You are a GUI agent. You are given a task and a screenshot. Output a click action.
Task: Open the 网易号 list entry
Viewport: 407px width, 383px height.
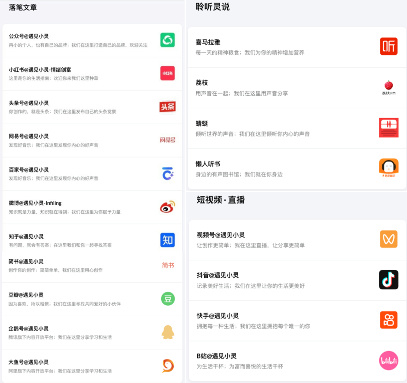[x=92, y=140]
